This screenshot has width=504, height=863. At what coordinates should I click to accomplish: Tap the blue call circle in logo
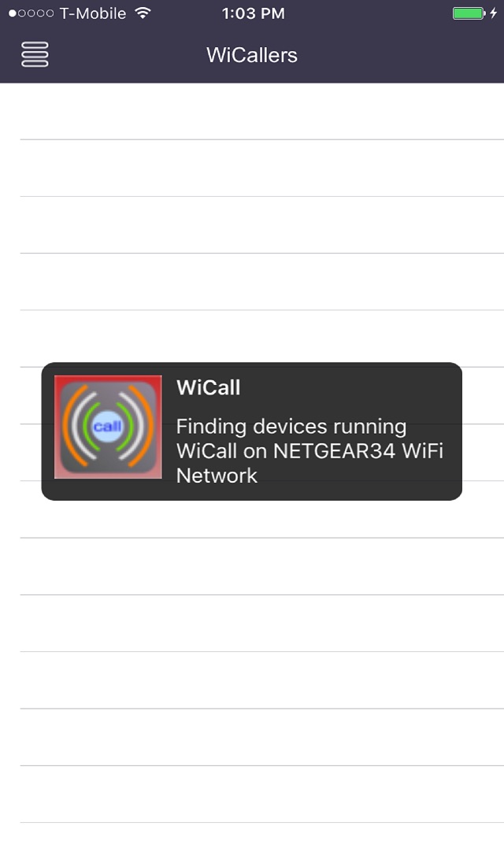pyautogui.click(x=107, y=427)
